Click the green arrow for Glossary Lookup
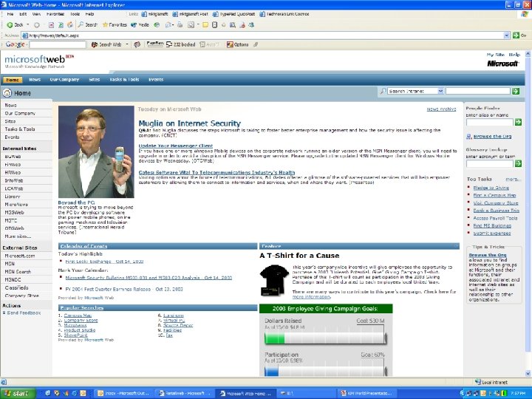This screenshot has width=532, height=399. [x=518, y=163]
